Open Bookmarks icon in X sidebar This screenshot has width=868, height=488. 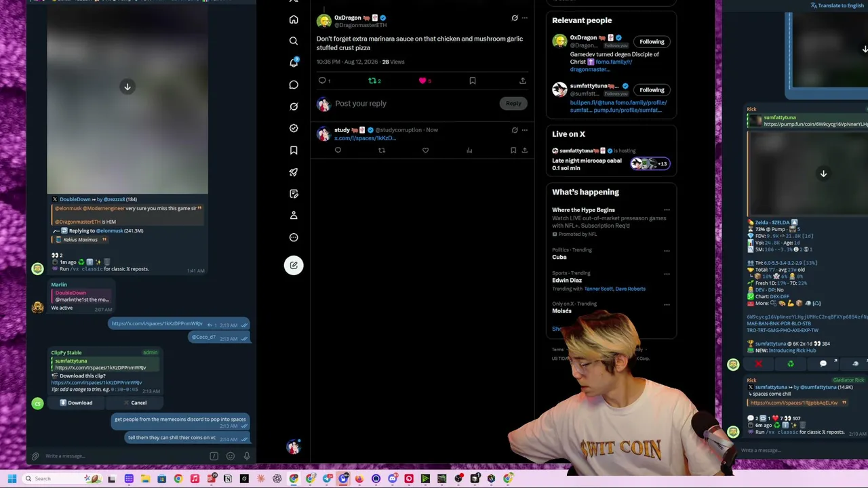[294, 150]
